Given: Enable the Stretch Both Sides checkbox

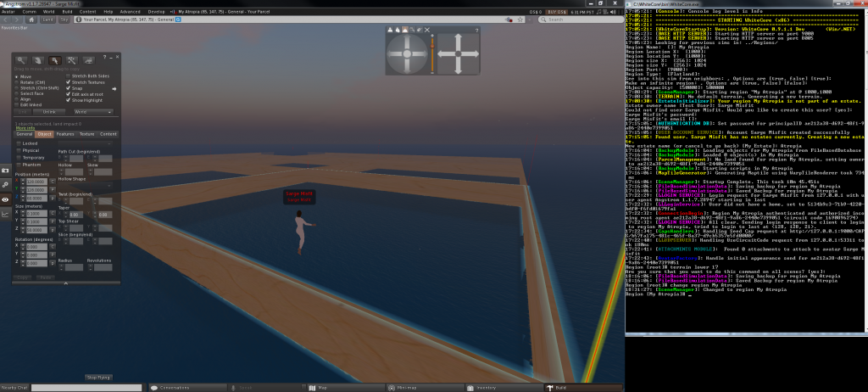Looking at the screenshot, I should [68, 76].
